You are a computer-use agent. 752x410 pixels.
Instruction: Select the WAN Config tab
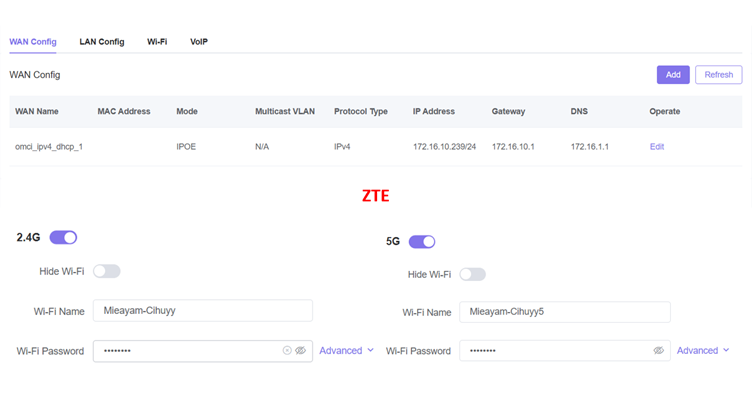pyautogui.click(x=33, y=42)
